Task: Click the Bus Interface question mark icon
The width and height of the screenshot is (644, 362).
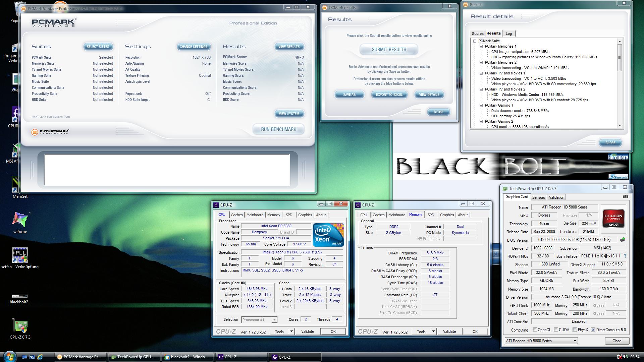Action: click(625, 256)
